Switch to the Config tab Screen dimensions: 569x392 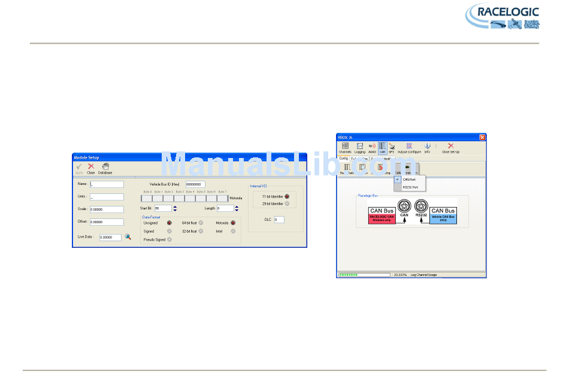[x=343, y=159]
